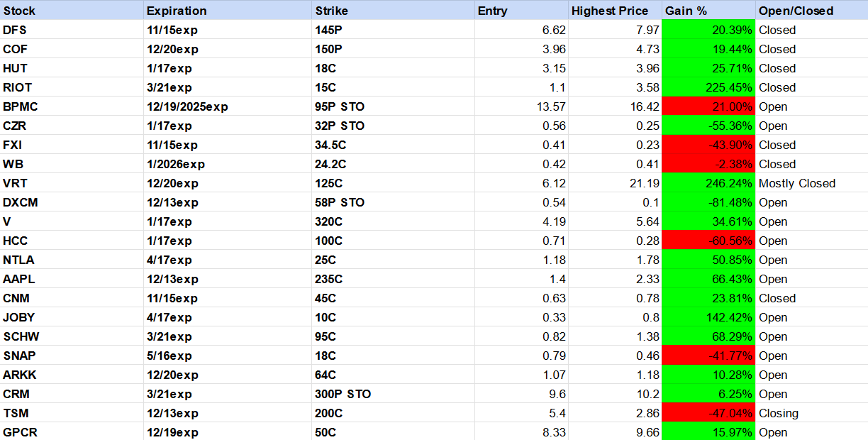Click the 21.00% red gain cell
The height and width of the screenshot is (440, 868).
pyautogui.click(x=708, y=106)
